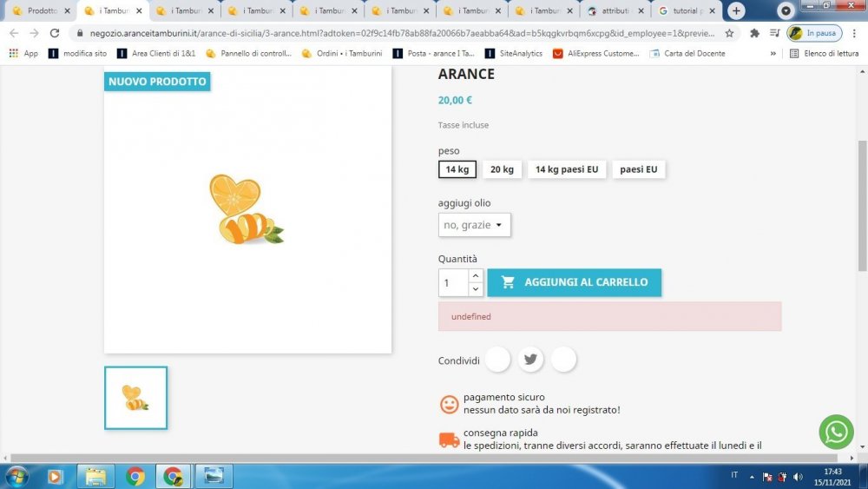Viewport: 868px width, 489px height.
Task: Close the 'Prodotto' tab
Action: click(x=67, y=10)
